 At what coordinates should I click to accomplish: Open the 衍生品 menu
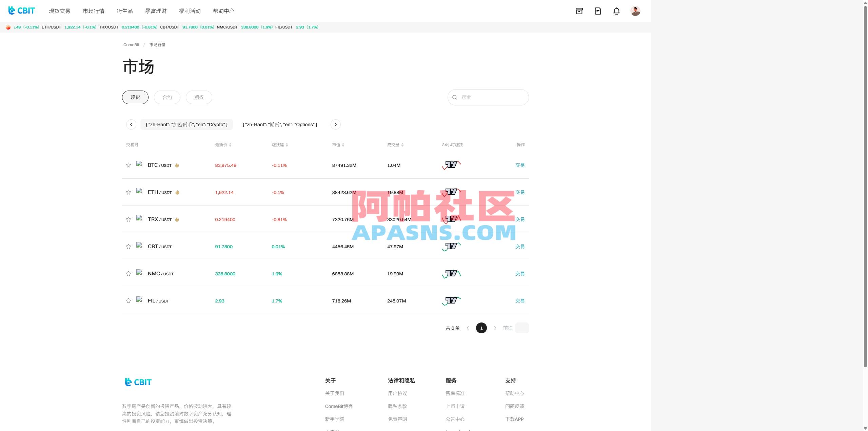click(125, 11)
